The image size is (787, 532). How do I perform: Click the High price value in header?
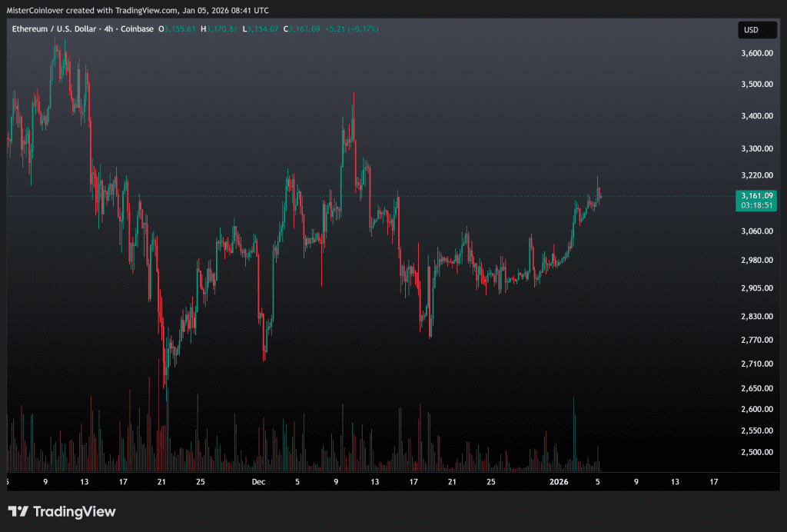coord(222,29)
